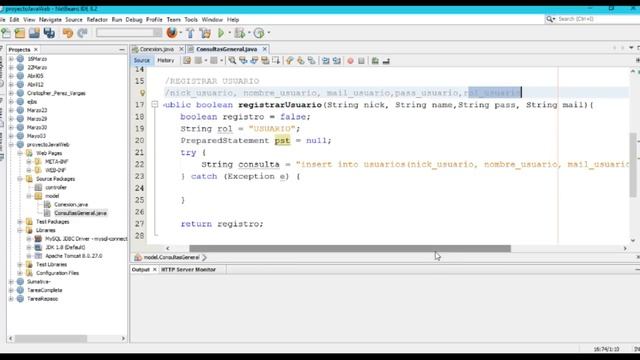
Task: Toggle Highlight Search in editor toolbar
Action: click(x=265, y=61)
